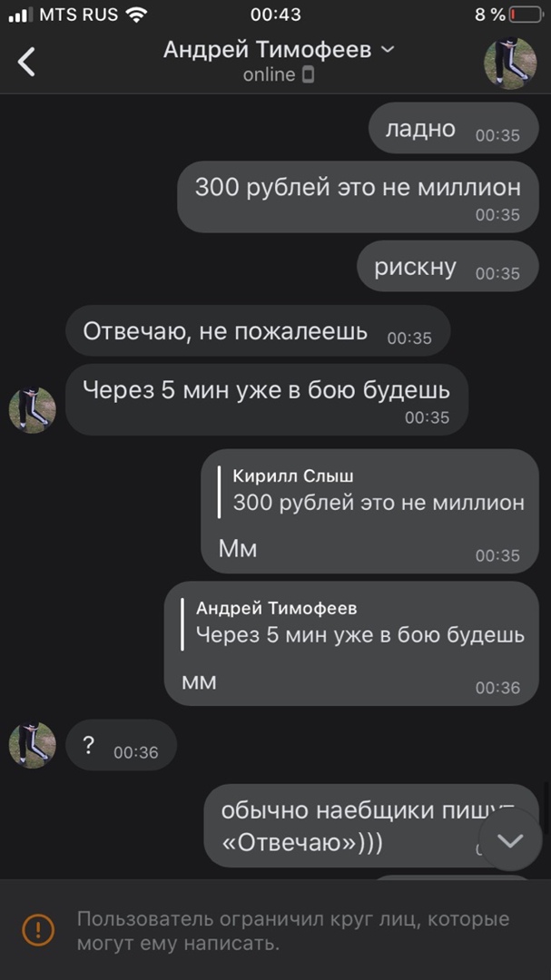Tap the back arrow in the header
The height and width of the screenshot is (980, 551).
[26, 62]
